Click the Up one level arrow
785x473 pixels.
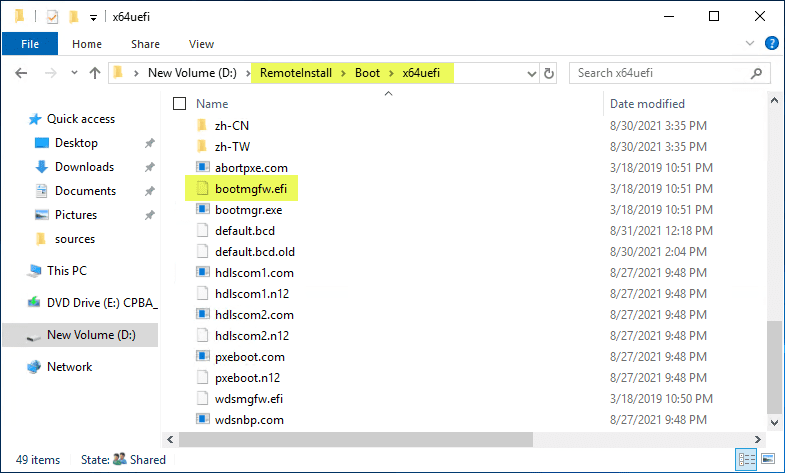point(95,73)
